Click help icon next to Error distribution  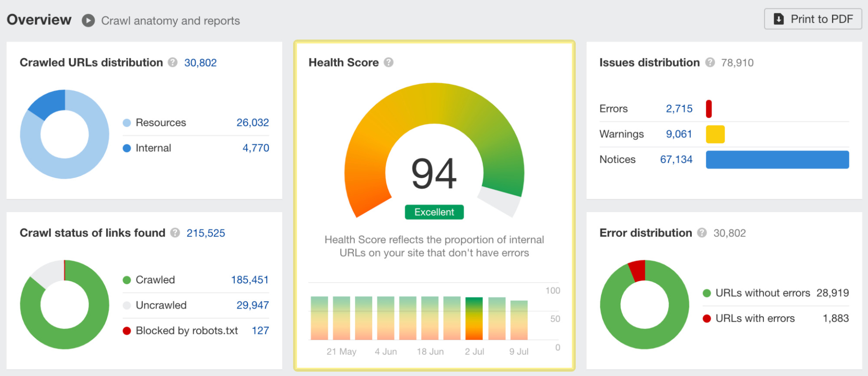point(702,233)
